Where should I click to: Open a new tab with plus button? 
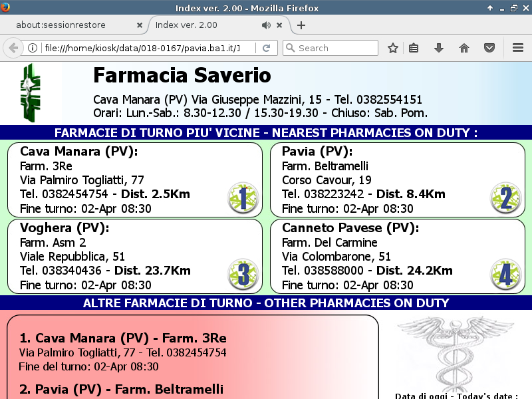click(x=301, y=25)
